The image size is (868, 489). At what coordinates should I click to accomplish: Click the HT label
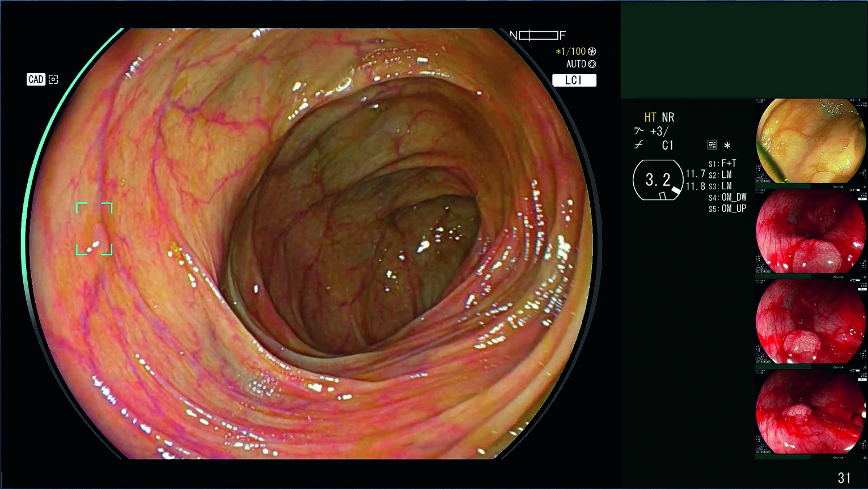[x=650, y=117]
